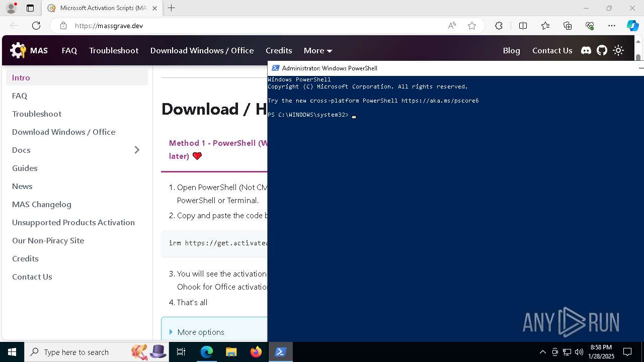View site information lock icon
Image resolution: width=644 pixels, height=362 pixels.
tap(63, 26)
